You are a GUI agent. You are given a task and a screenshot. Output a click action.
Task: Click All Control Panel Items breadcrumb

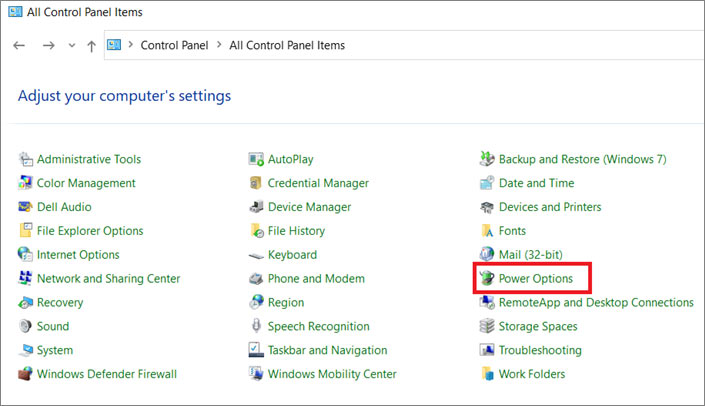click(x=287, y=45)
